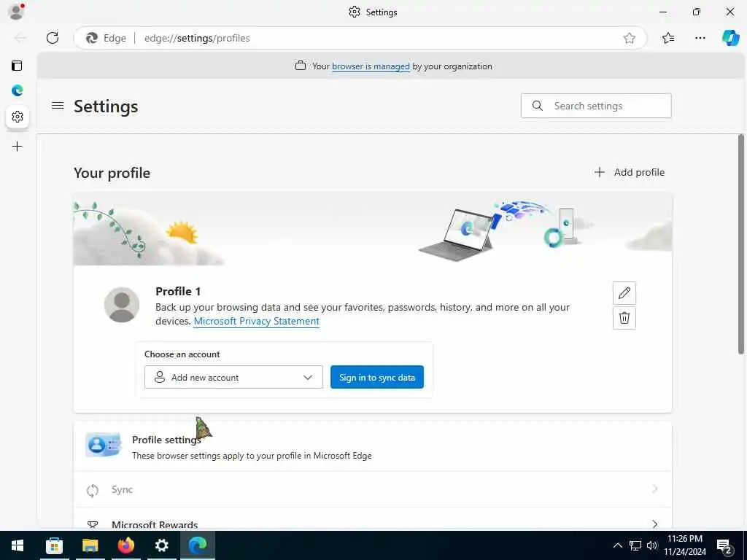Click the search magnifier icon

(x=538, y=106)
